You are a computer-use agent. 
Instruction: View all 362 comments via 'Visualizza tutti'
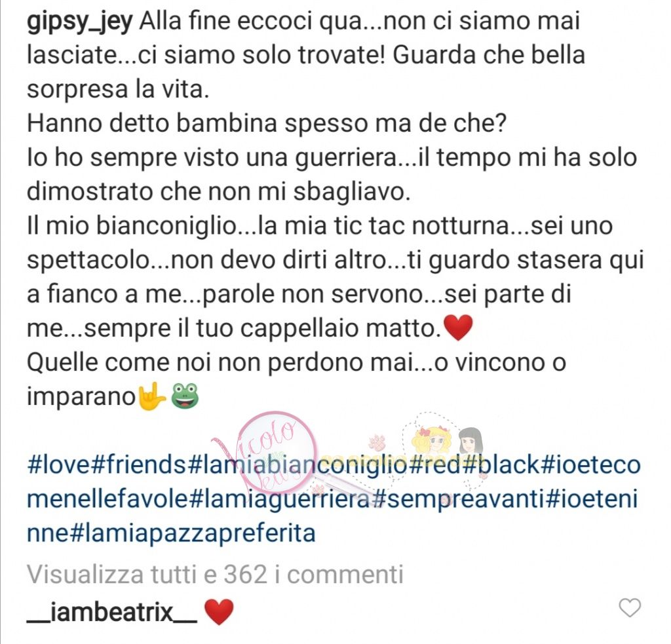215,575
